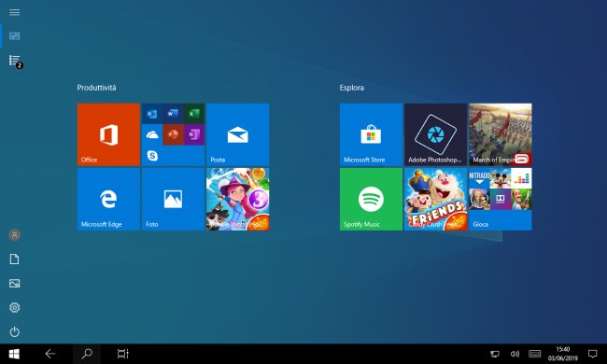Open the user account menu
This screenshot has height=364, width=607.
14,235
